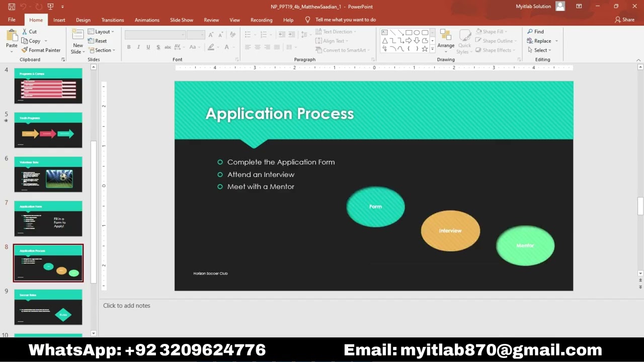644x362 pixels.
Task: Click the Redo icon in Quick Access Toolbar
Action: pyautogui.click(x=39, y=7)
